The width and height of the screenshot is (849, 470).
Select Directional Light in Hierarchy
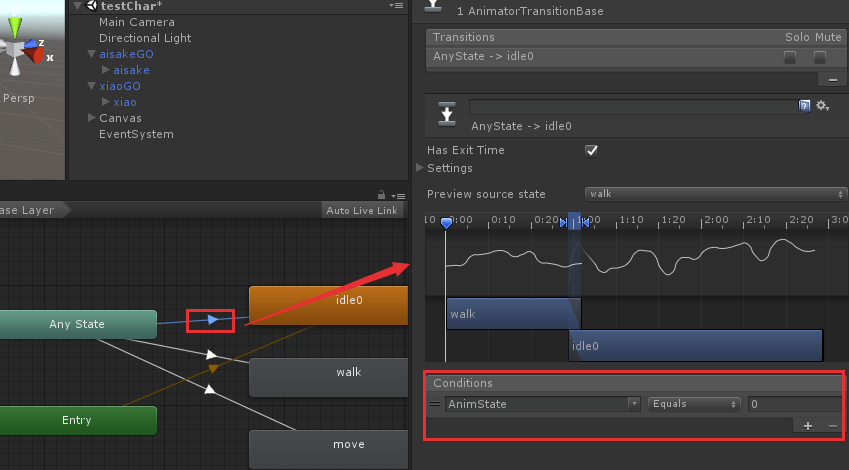click(145, 38)
